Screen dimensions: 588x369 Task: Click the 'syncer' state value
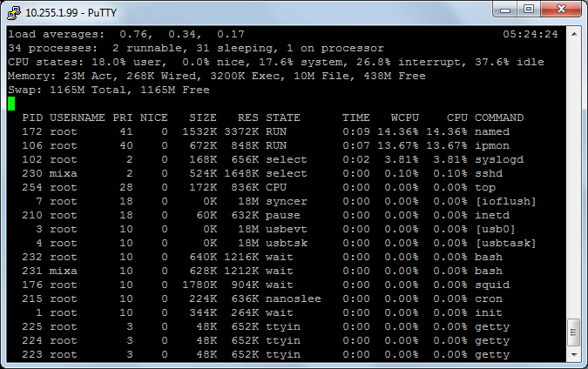tap(287, 202)
